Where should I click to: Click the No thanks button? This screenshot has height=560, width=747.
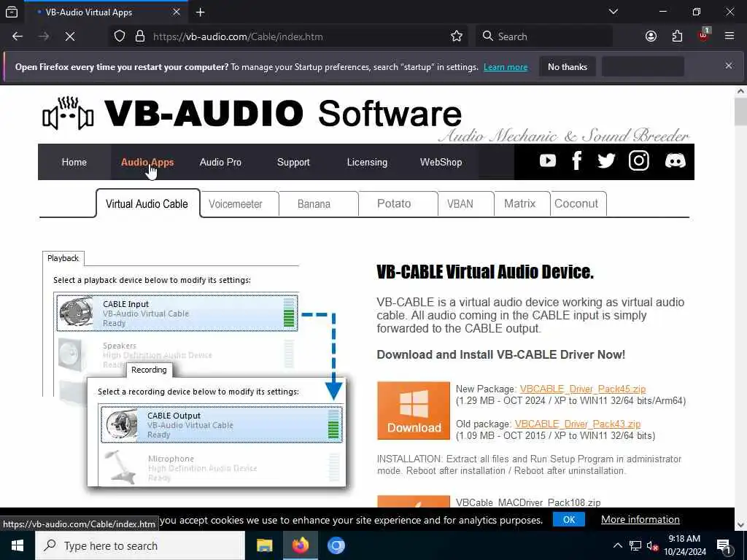pyautogui.click(x=568, y=66)
